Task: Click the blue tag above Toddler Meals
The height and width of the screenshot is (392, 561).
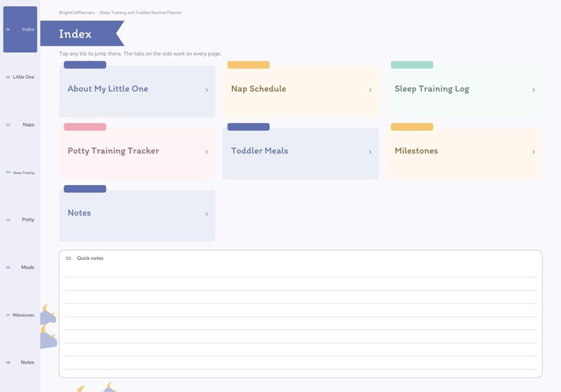Action: (248, 126)
